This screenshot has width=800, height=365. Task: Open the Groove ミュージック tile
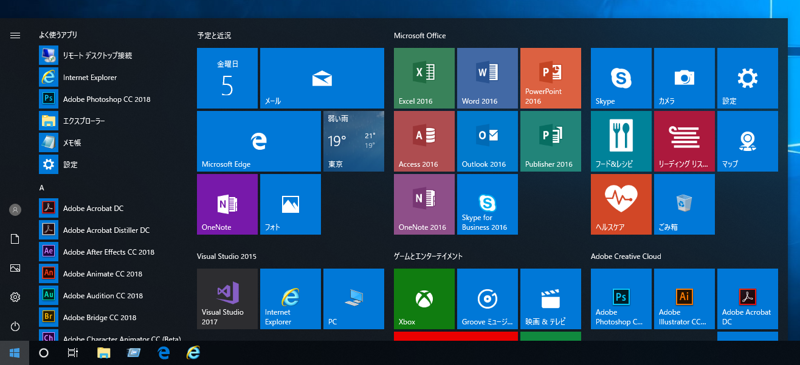pyautogui.click(x=487, y=299)
